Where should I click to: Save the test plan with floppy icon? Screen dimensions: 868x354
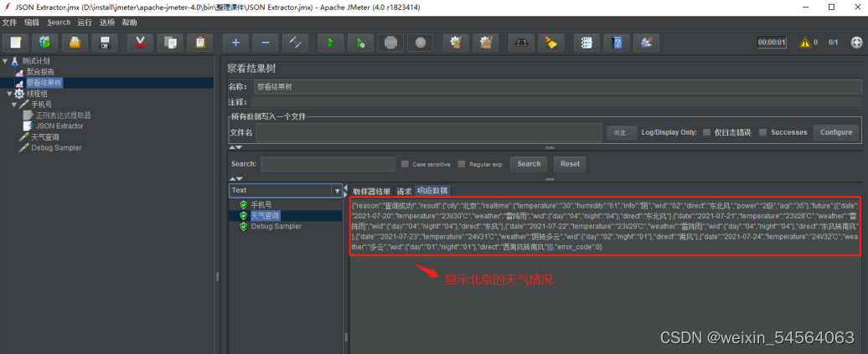coord(105,43)
